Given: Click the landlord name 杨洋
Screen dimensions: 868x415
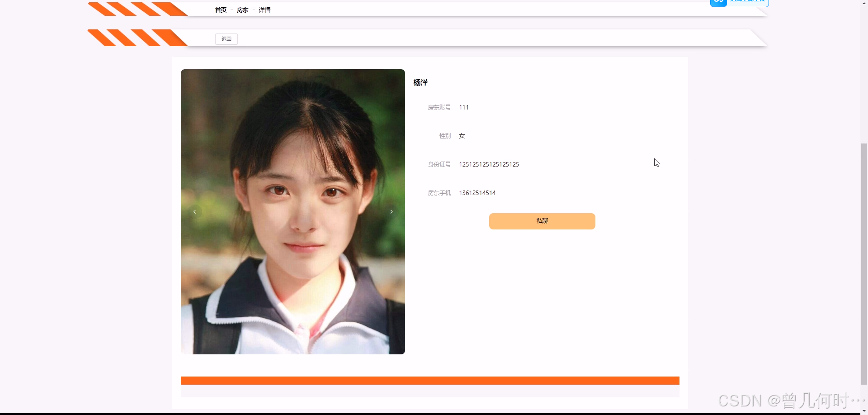Looking at the screenshot, I should 420,82.
